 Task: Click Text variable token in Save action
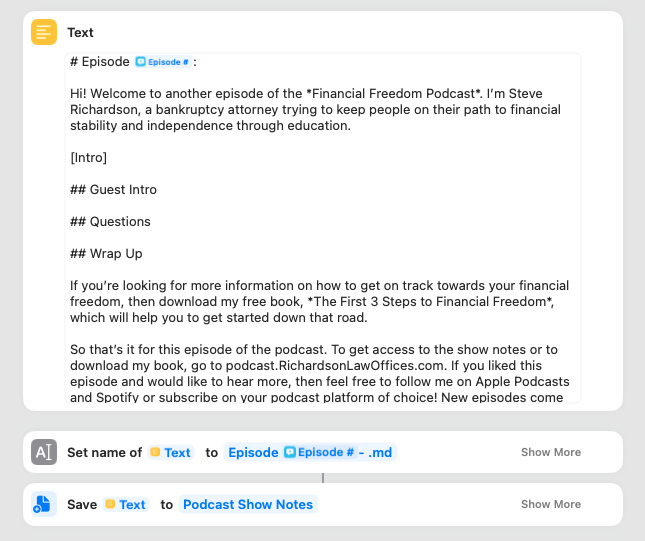coord(126,504)
